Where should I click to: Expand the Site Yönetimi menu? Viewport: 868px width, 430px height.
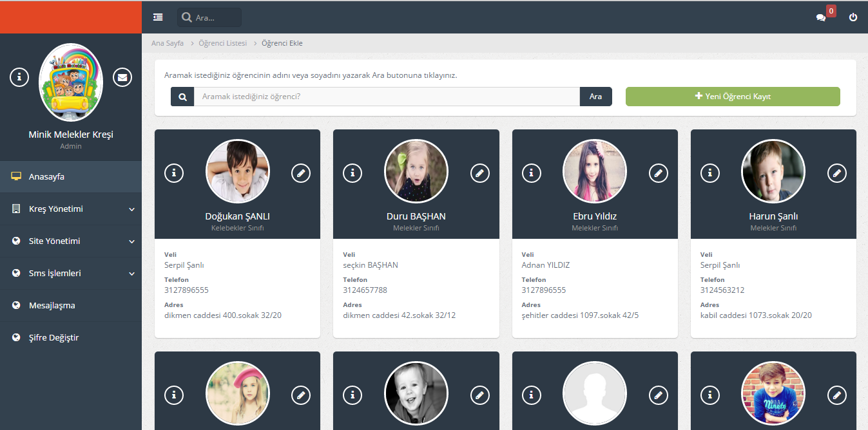pos(71,241)
